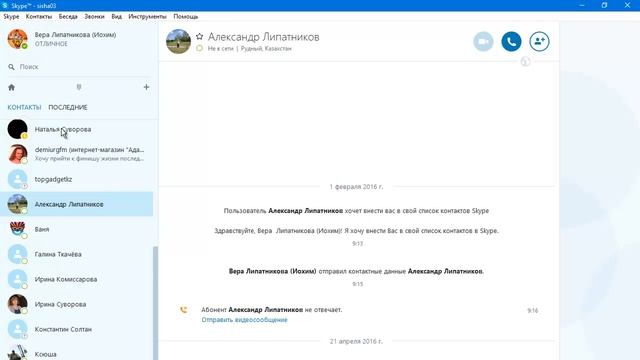Minimize the Skype window

(x=582, y=5)
